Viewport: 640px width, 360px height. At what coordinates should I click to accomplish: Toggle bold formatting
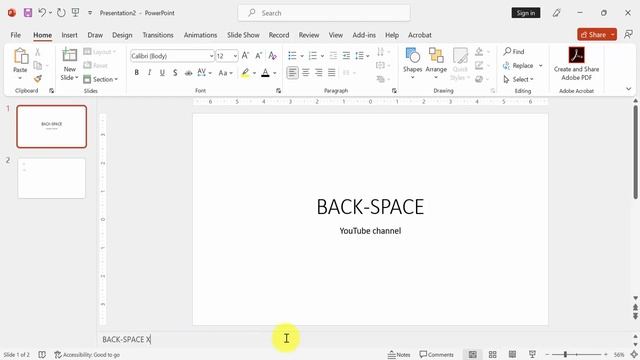click(136, 73)
